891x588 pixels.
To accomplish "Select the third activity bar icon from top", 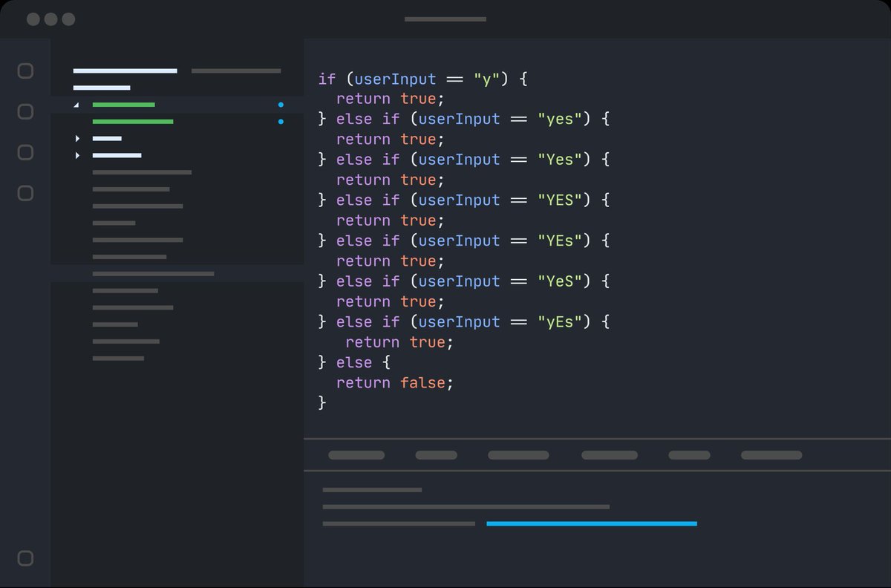I will click(x=25, y=153).
